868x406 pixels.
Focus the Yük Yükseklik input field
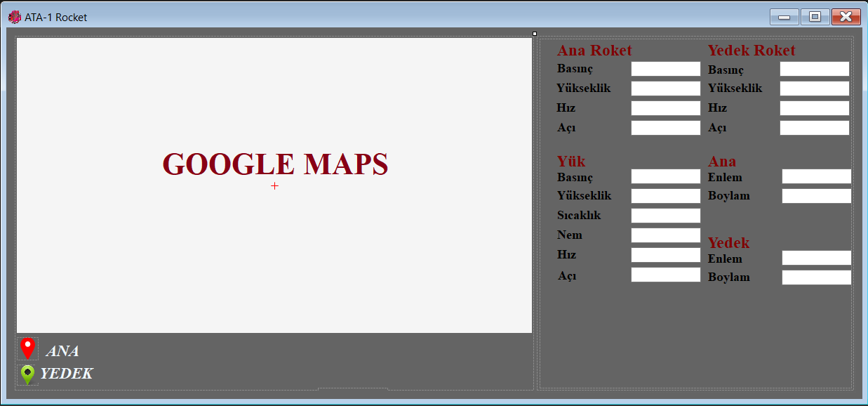click(x=666, y=196)
